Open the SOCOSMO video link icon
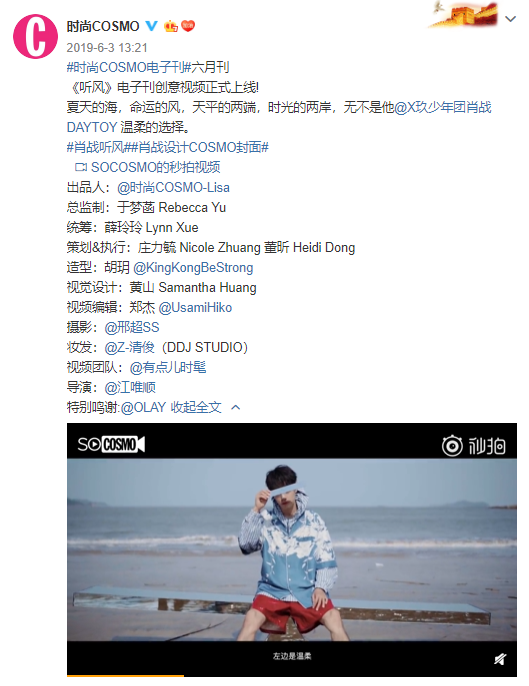The height and width of the screenshot is (686, 529). (81, 167)
